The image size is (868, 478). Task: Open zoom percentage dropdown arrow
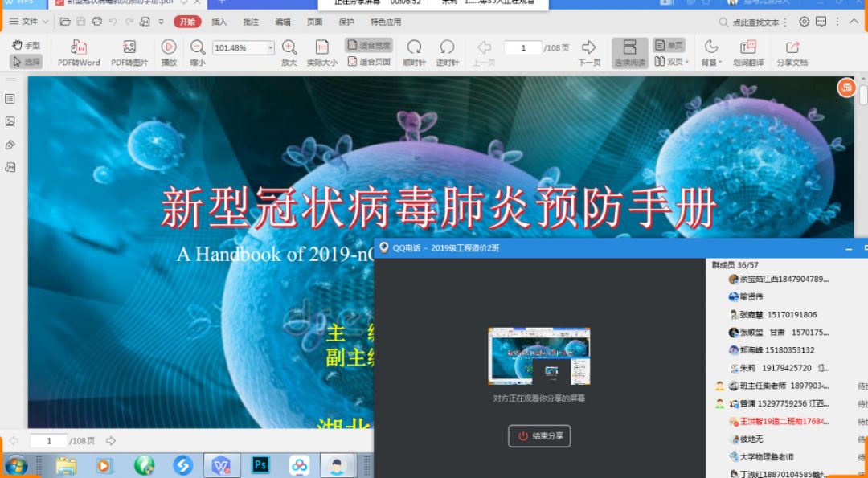click(271, 48)
